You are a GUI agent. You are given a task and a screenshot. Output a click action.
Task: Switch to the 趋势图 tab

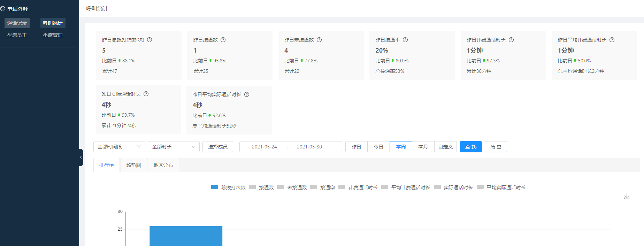pos(134,165)
